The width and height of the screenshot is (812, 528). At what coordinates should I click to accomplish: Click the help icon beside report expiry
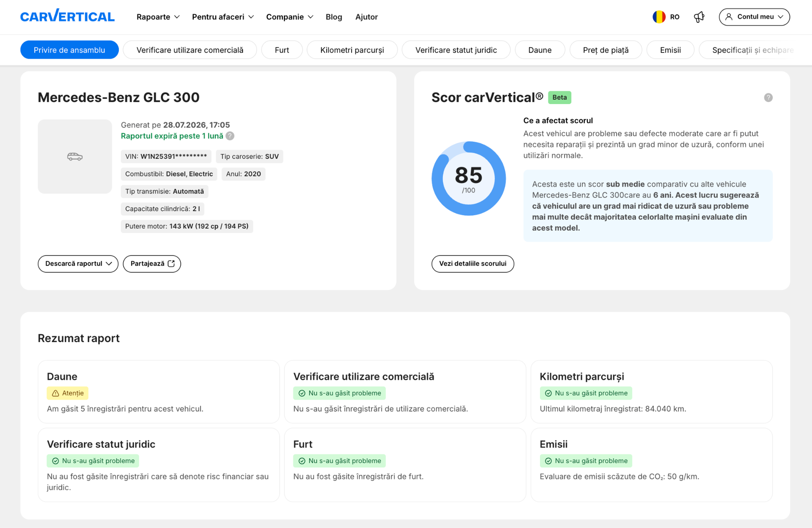230,136
